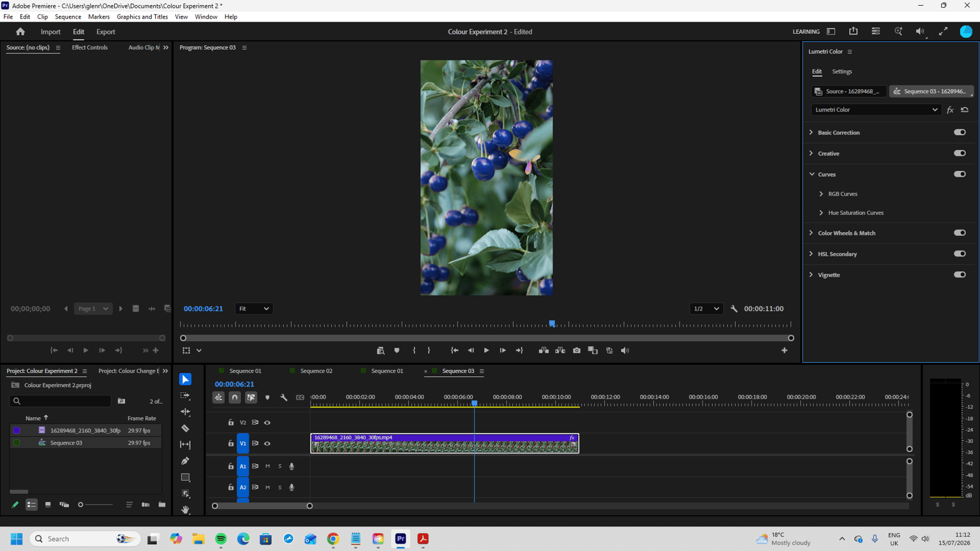This screenshot has width=980, height=551.
Task: Go to the Export workspace
Action: click(x=106, y=31)
